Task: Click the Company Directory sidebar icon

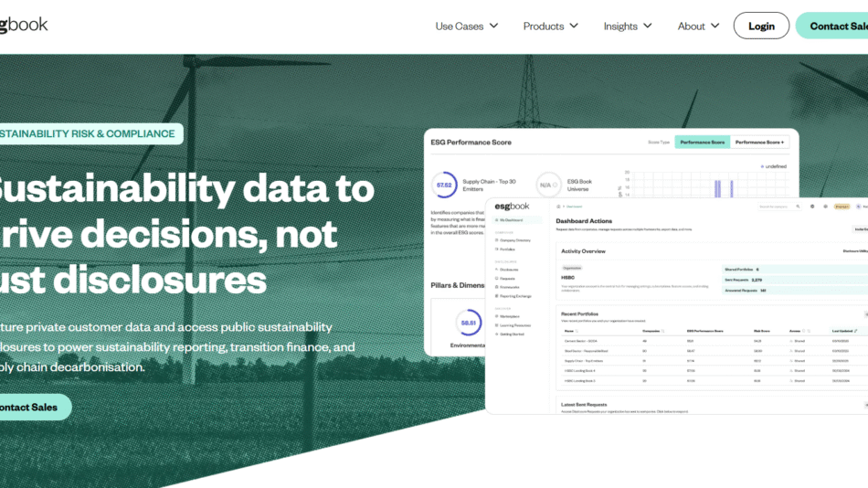Action: coord(497,239)
